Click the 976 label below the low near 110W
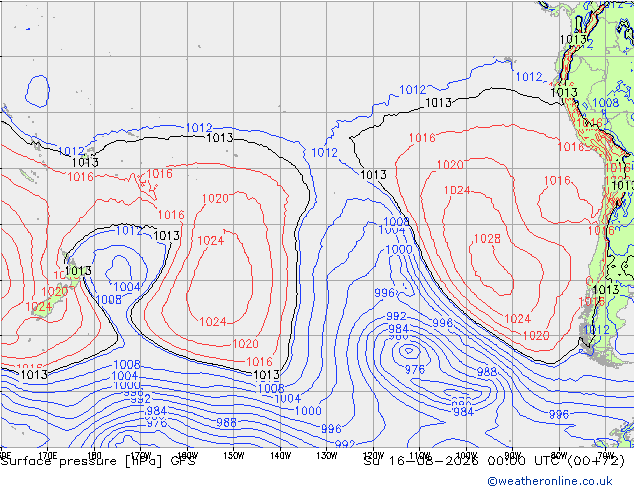 [415, 370]
